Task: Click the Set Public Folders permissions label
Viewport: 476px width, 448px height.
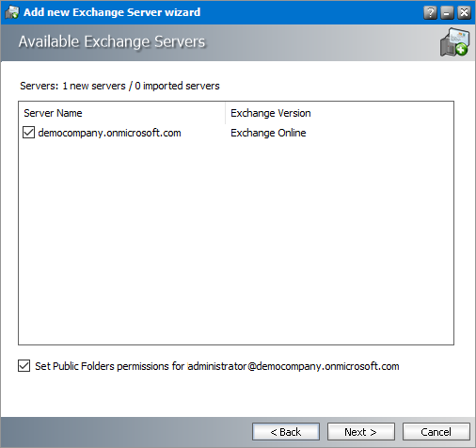Action: point(217,366)
